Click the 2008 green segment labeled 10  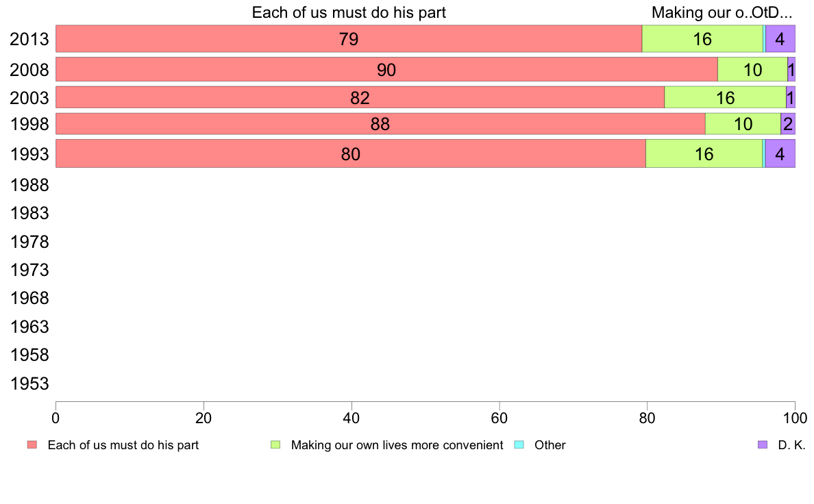[x=753, y=69]
